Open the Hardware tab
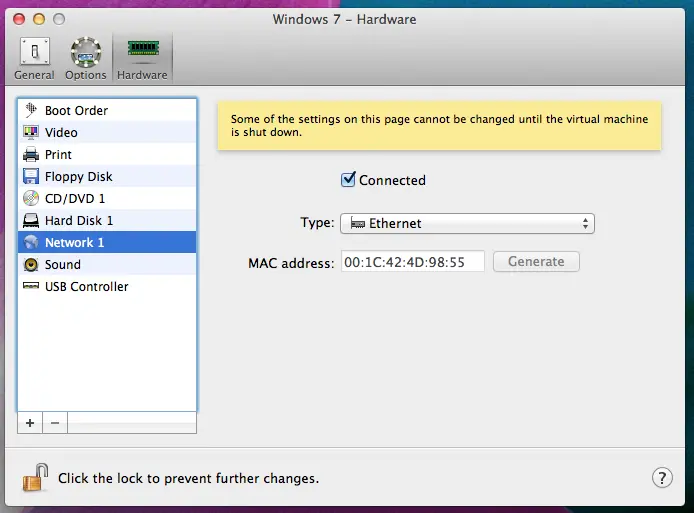694x513 pixels. coord(142,58)
